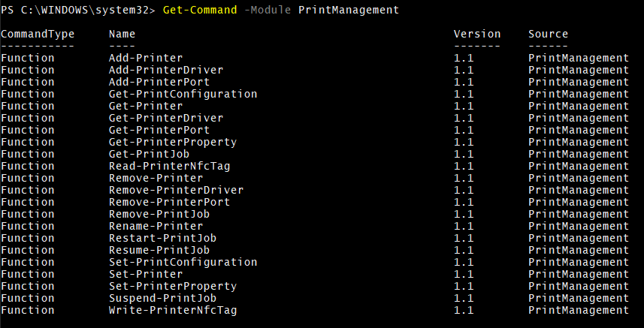The width and height of the screenshot is (644, 328).
Task: Click the Version column header
Action: click(x=477, y=34)
